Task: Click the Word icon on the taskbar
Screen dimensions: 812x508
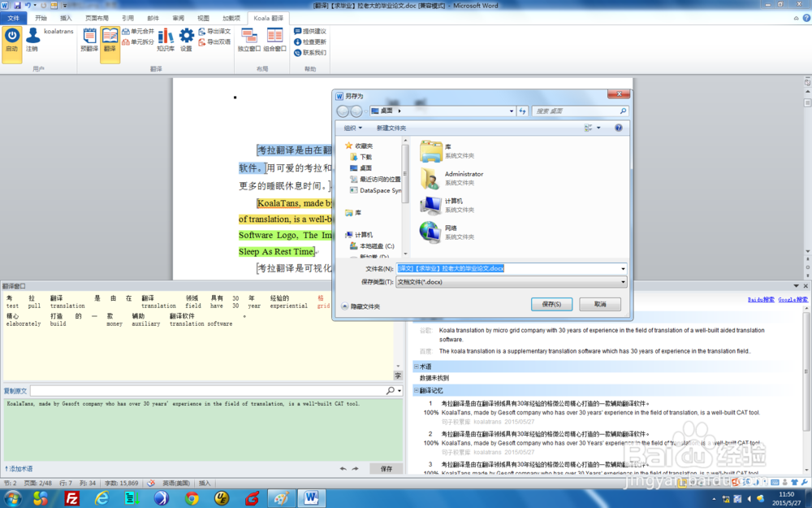Action: pyautogui.click(x=311, y=498)
